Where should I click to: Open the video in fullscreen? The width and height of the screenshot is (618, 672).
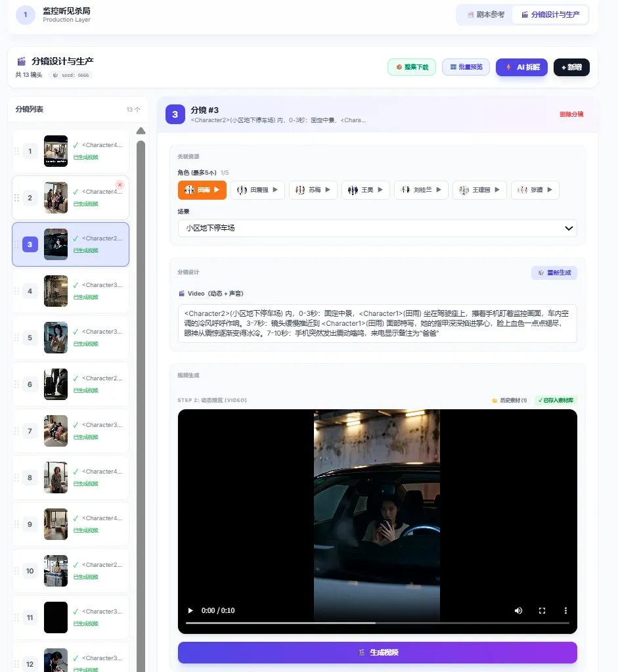tap(542, 610)
